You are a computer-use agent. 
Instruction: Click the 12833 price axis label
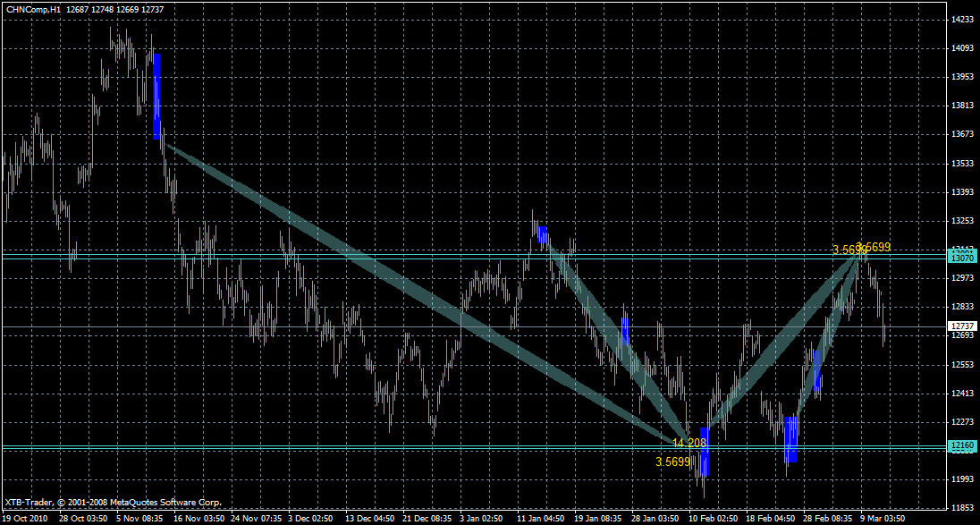[x=962, y=306]
